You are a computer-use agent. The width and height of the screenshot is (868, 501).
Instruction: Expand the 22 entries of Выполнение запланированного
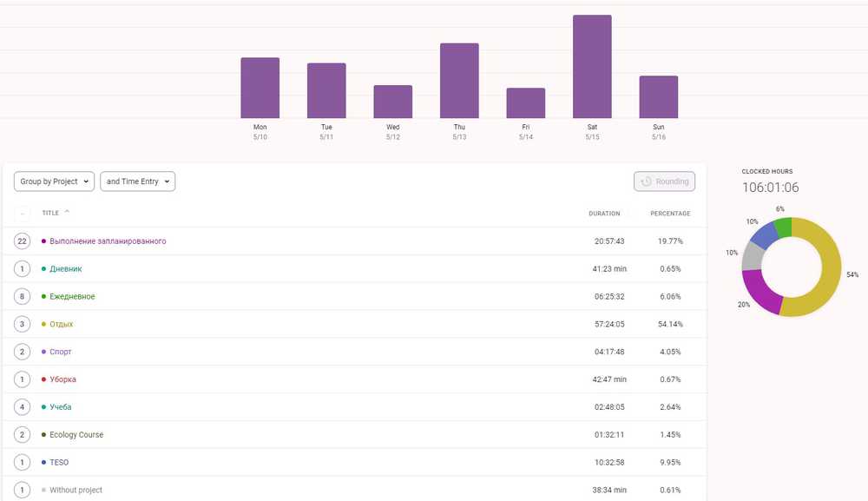tap(23, 241)
